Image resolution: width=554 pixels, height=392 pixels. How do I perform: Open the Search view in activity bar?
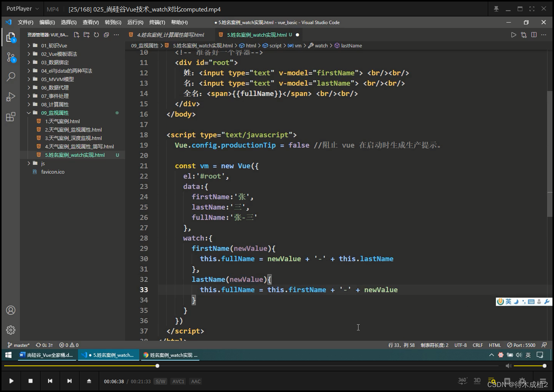tap(11, 76)
